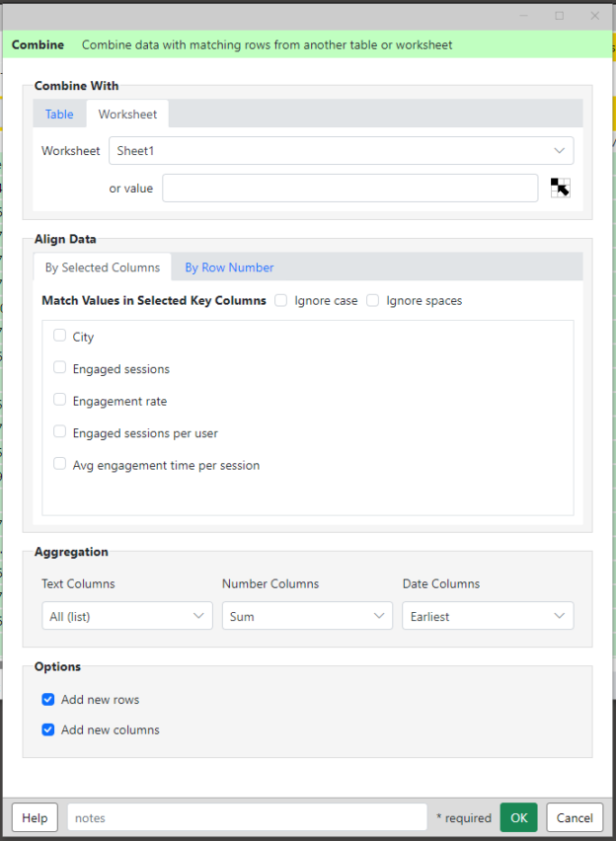
Task: Check the Engagement rate column
Action: click(x=59, y=400)
